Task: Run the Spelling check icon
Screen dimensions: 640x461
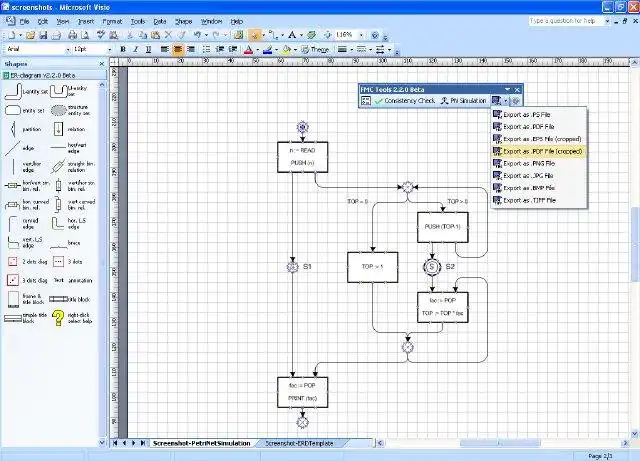Action: (x=101, y=36)
